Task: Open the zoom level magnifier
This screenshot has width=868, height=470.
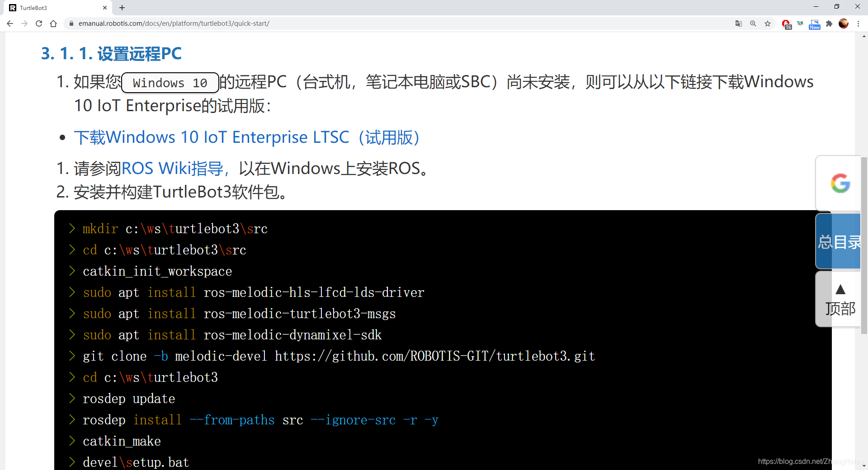Action: (753, 23)
